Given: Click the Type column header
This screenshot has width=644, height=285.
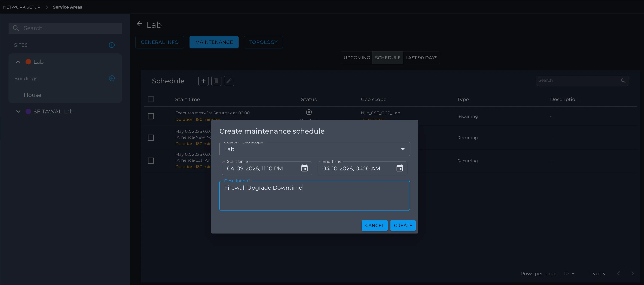Looking at the screenshot, I should (463, 99).
